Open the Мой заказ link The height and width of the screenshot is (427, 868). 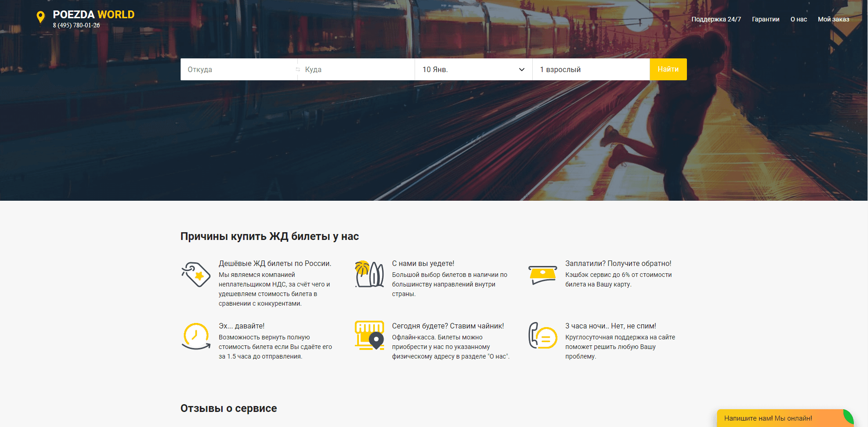click(833, 19)
